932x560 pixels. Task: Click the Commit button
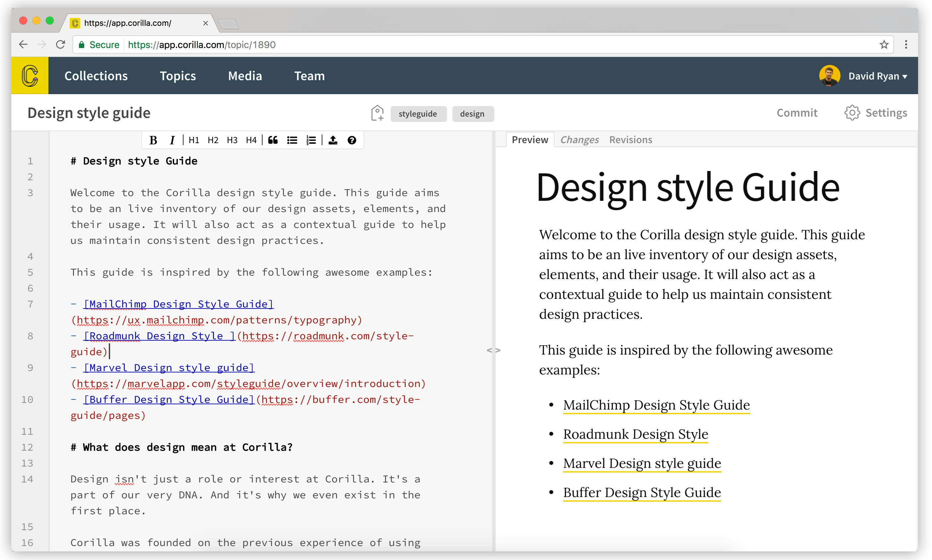pos(797,113)
